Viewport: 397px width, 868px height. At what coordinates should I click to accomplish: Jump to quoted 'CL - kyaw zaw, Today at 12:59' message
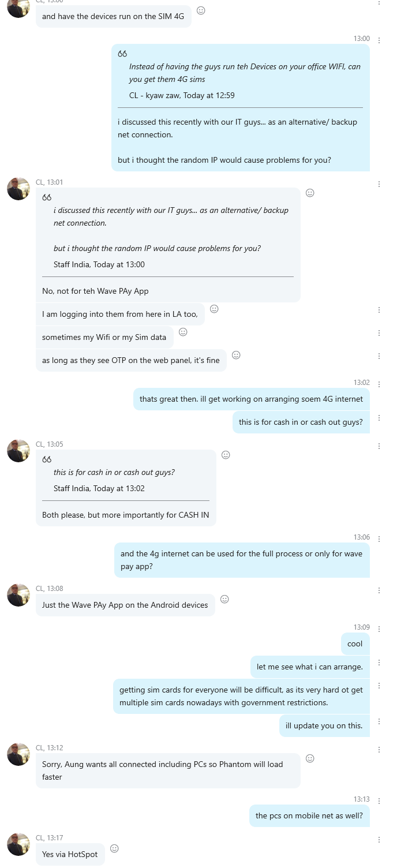tap(182, 95)
